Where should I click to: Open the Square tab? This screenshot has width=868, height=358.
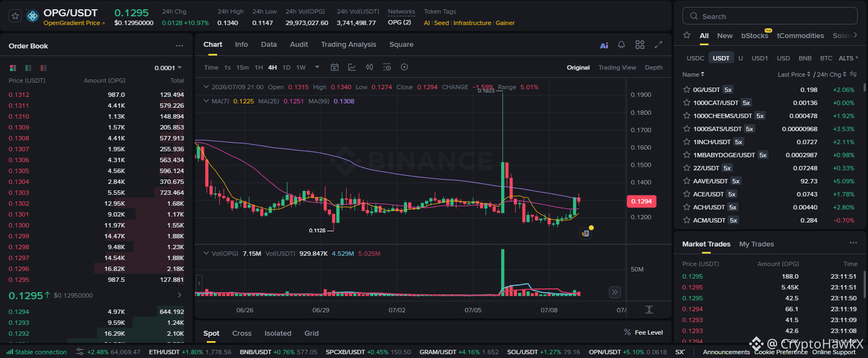click(x=402, y=45)
